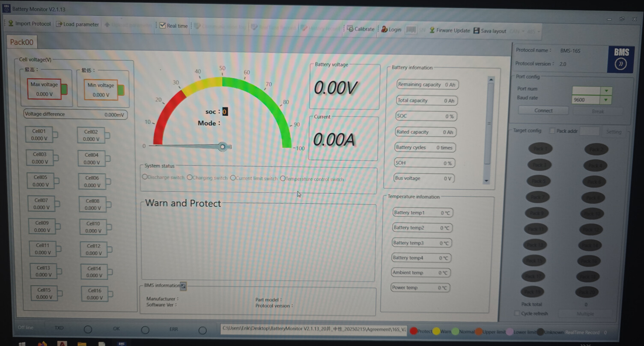Open the Windows Start button on taskbar
This screenshot has width=644, height=346.
pos(21,343)
